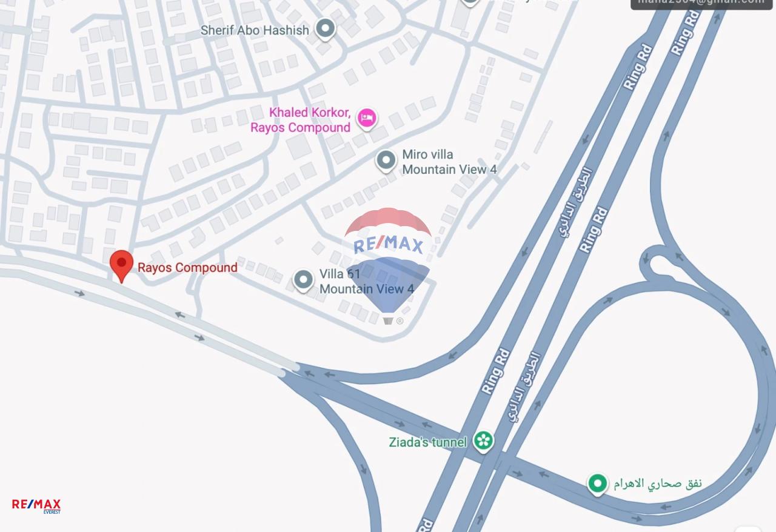
Task: Click the RE/MAX Everest logo in the corner
Action: (36, 506)
